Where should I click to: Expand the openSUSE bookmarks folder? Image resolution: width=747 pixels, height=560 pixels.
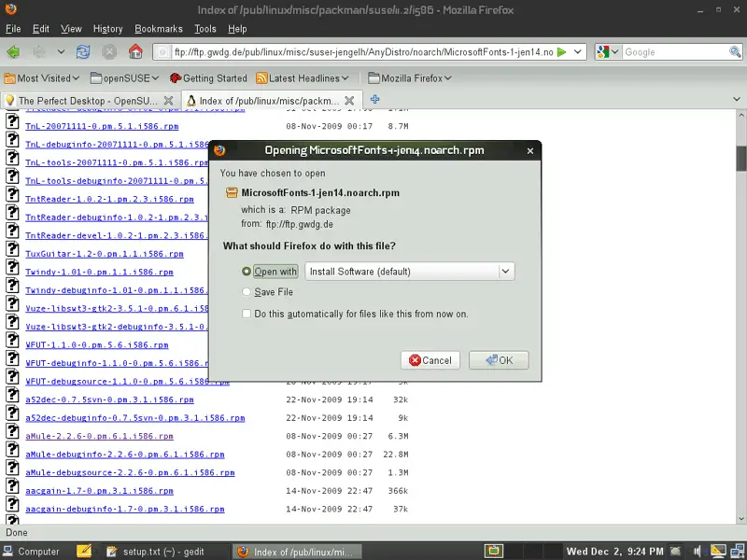pos(125,78)
